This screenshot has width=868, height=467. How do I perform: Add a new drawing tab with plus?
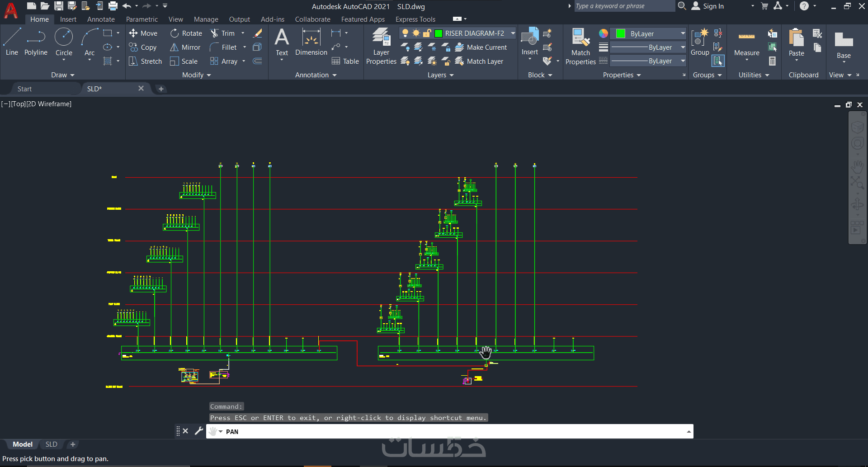pos(161,89)
